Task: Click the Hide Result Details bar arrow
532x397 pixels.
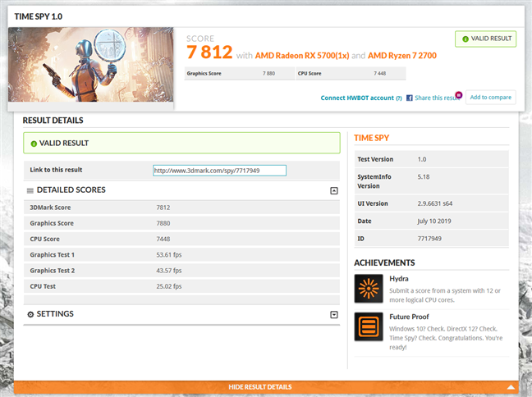Action: pos(511,387)
